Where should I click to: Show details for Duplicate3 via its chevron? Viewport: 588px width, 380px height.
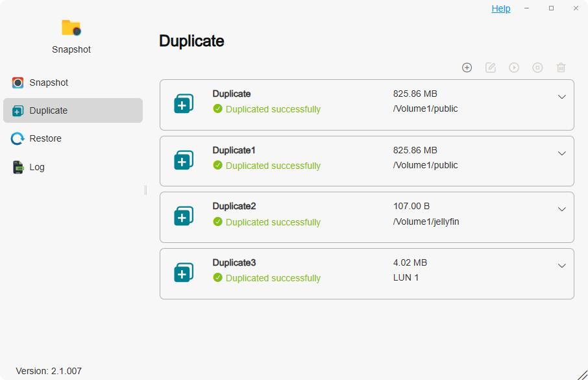tap(562, 265)
